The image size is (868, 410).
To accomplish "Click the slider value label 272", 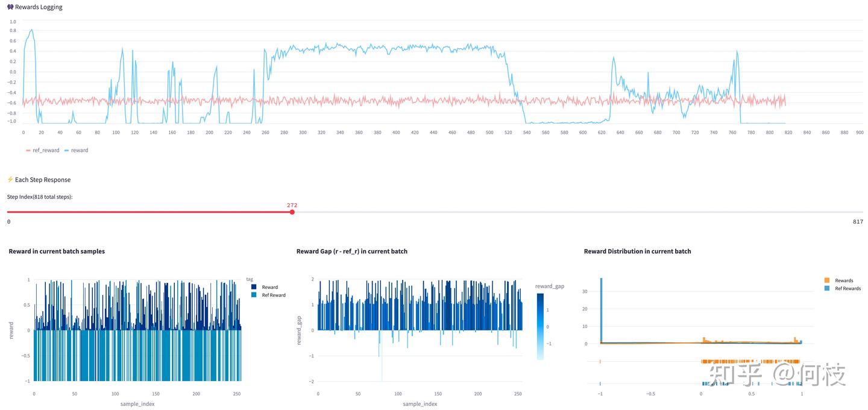I will click(292, 205).
